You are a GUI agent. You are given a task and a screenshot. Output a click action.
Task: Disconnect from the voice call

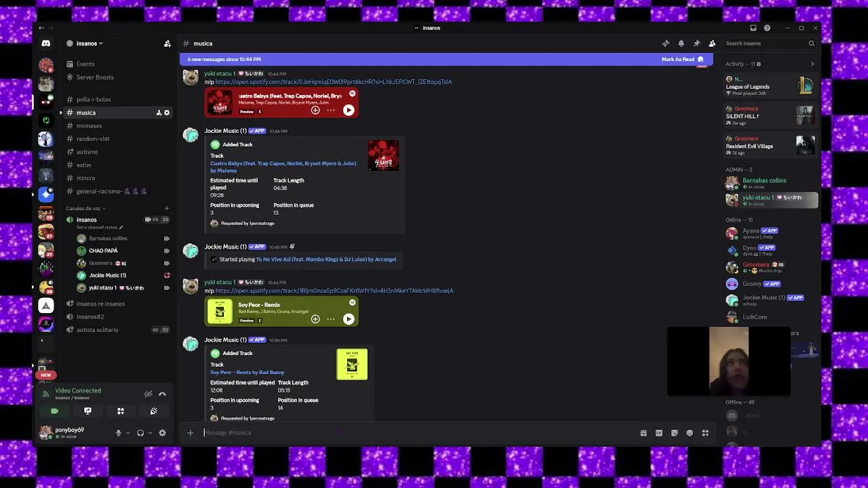click(162, 394)
